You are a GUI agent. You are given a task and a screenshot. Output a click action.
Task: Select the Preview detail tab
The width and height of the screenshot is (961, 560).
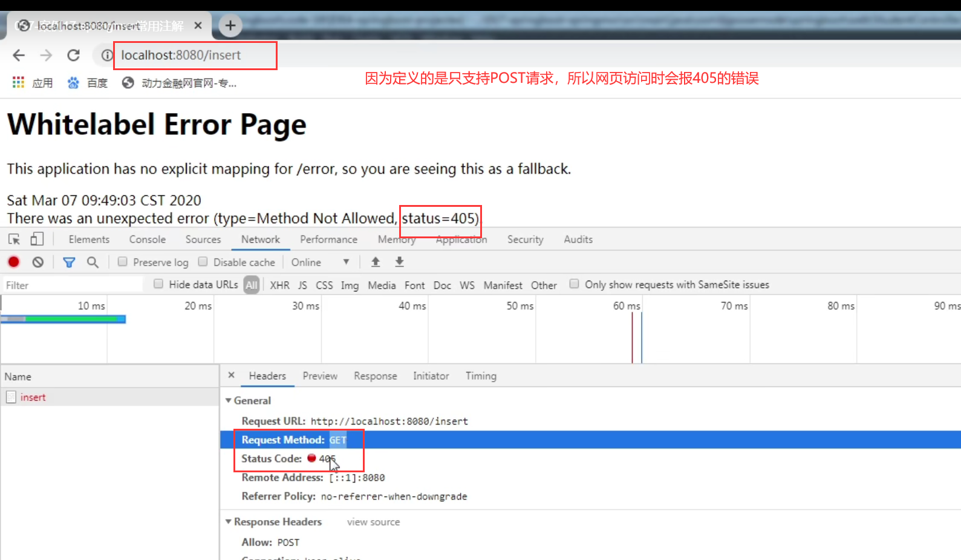[320, 376]
